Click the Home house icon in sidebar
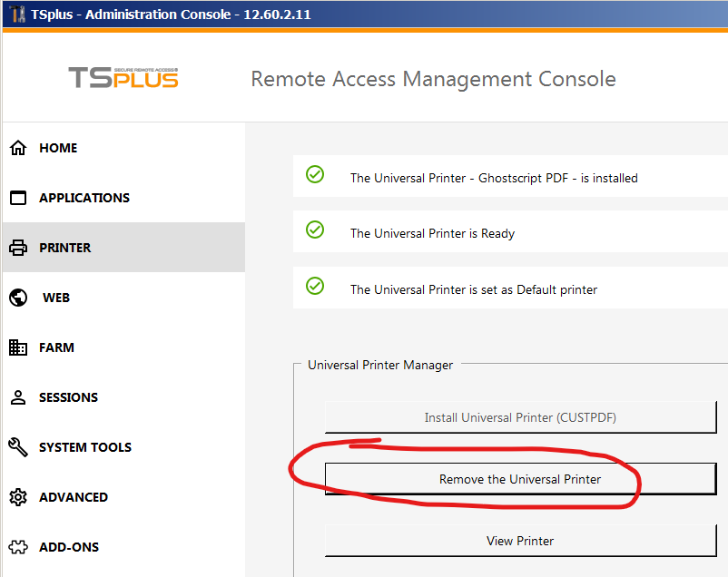The width and height of the screenshot is (728, 577). click(17, 148)
